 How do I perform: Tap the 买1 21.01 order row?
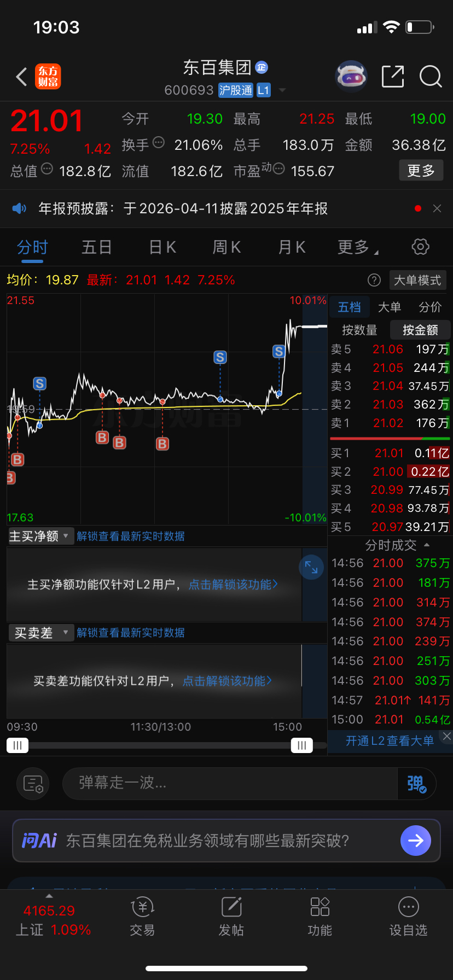pyautogui.click(x=390, y=453)
